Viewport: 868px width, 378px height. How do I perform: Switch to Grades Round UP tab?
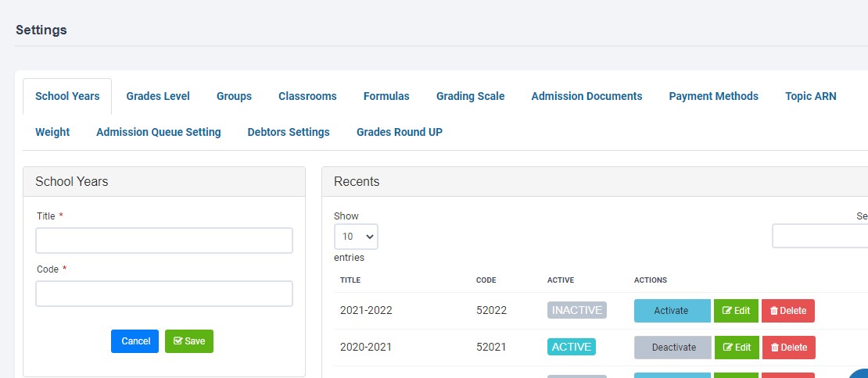click(x=399, y=132)
